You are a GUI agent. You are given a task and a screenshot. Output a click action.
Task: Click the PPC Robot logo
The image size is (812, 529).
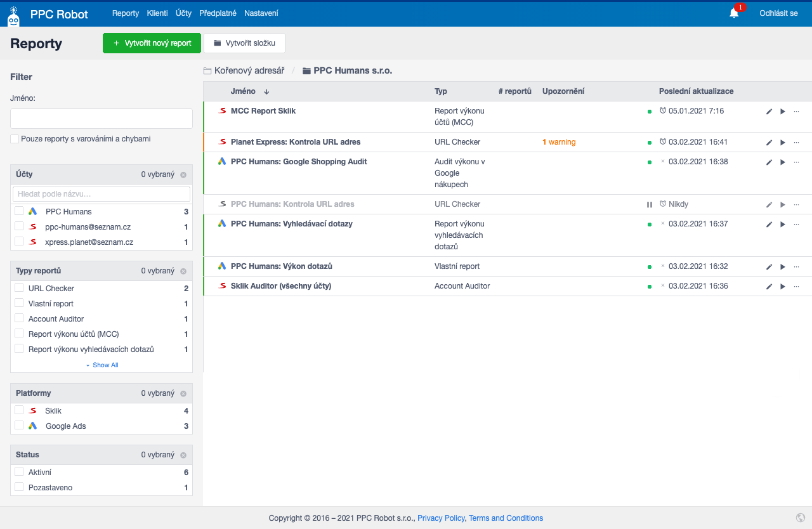[48, 14]
